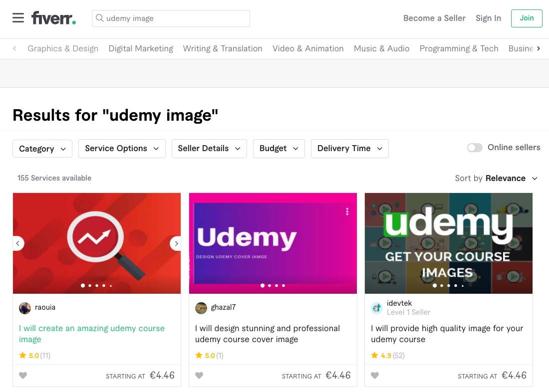Open the Become a Seller link
Screen dimensions: 549x392
click(x=435, y=18)
